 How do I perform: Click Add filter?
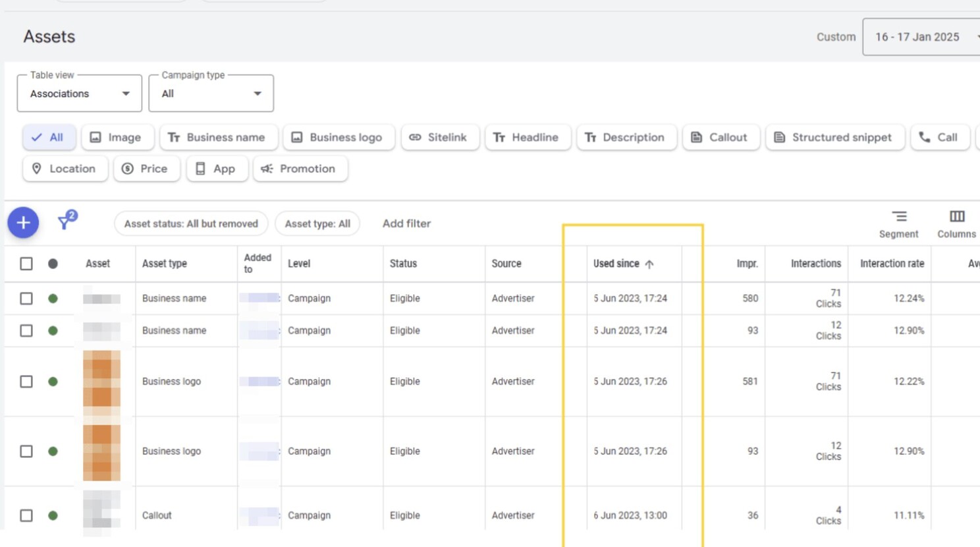click(406, 223)
